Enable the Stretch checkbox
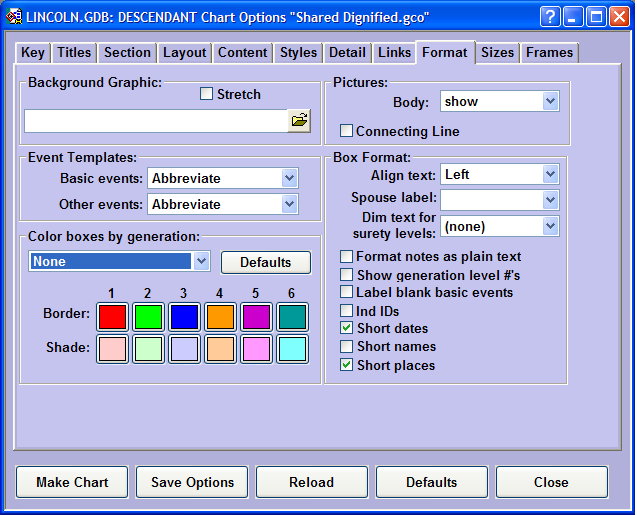Viewport: 637px width, 515px height. [207, 94]
